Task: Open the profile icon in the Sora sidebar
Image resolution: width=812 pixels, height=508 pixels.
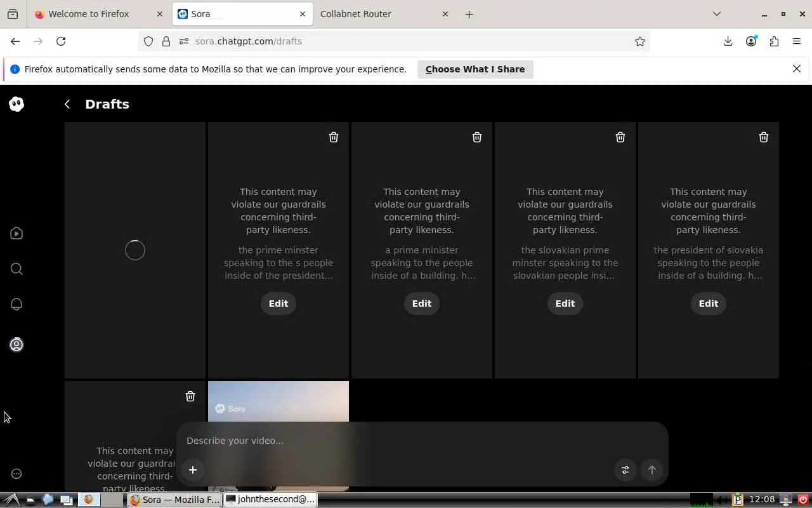Action: tap(16, 345)
